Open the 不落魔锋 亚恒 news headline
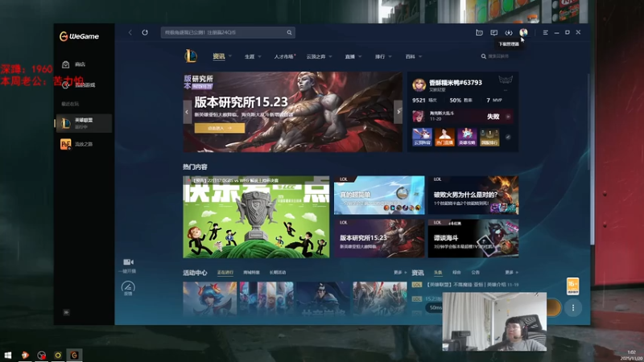This screenshot has height=362, width=644. click(466, 285)
